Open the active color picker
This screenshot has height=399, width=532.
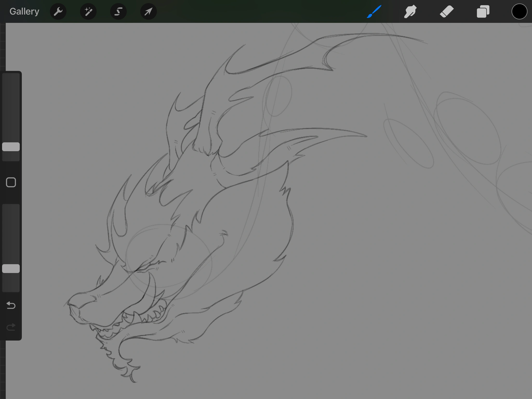[519, 11]
